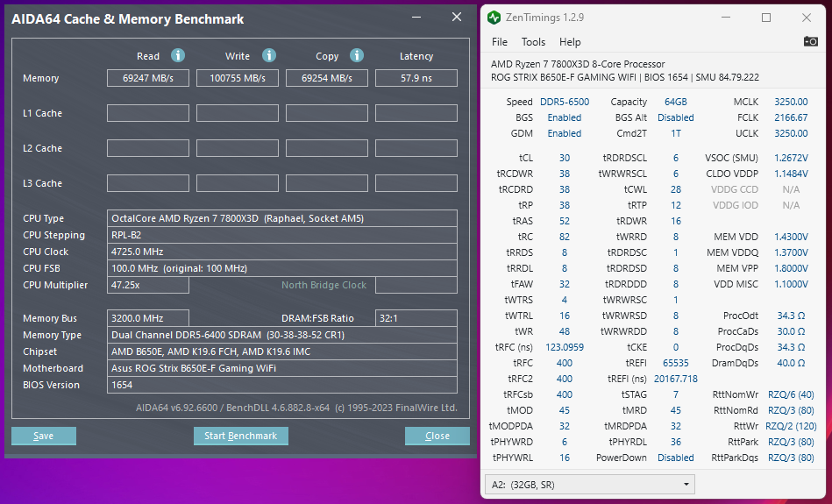Click the CPU Stepping RPL-B2 field
Screen dimensions: 832x504
tap(281, 235)
